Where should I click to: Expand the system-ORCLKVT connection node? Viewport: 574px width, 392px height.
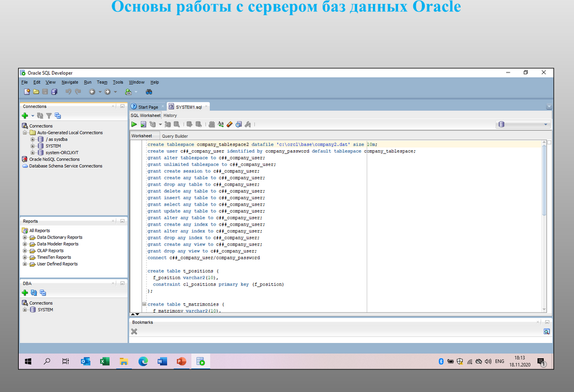[x=33, y=152]
